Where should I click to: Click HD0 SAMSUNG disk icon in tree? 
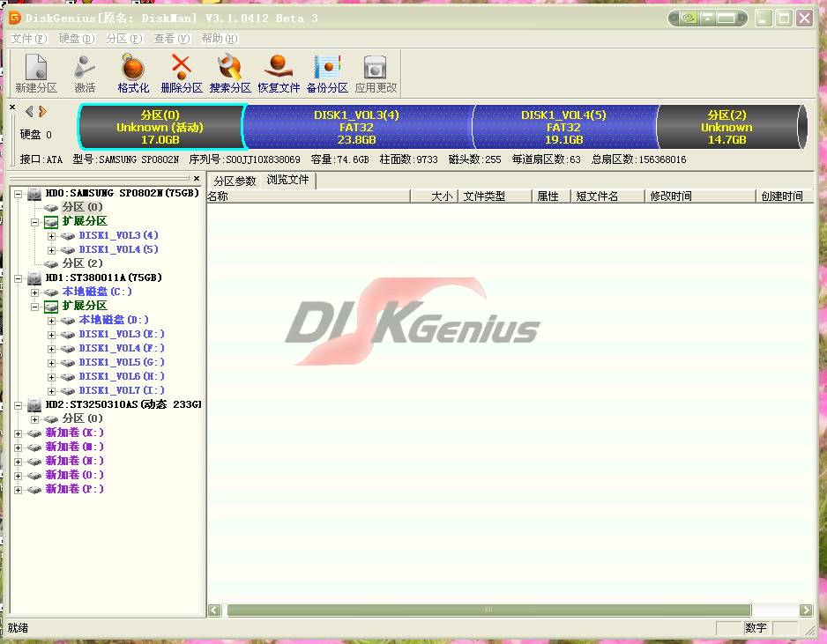34,194
